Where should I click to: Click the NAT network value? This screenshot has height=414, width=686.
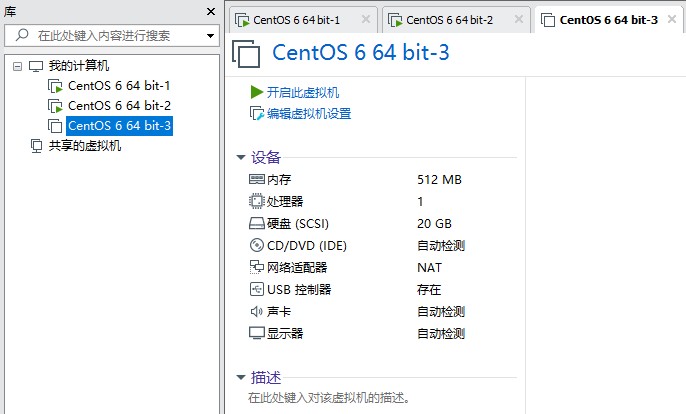[x=430, y=267]
